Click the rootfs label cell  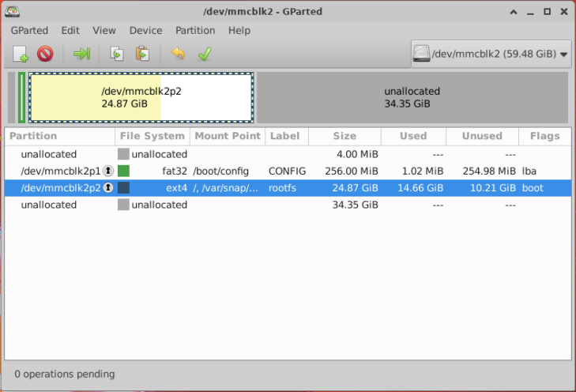pos(282,188)
